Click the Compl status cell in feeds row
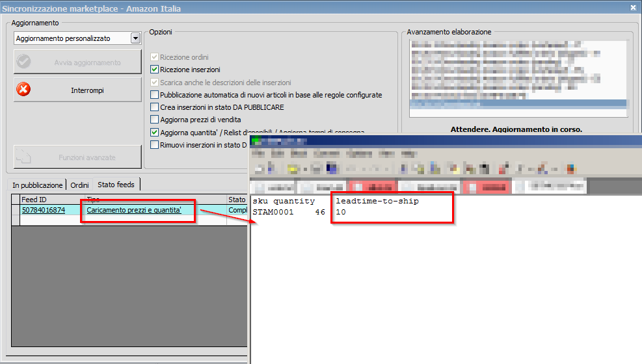 coord(238,210)
